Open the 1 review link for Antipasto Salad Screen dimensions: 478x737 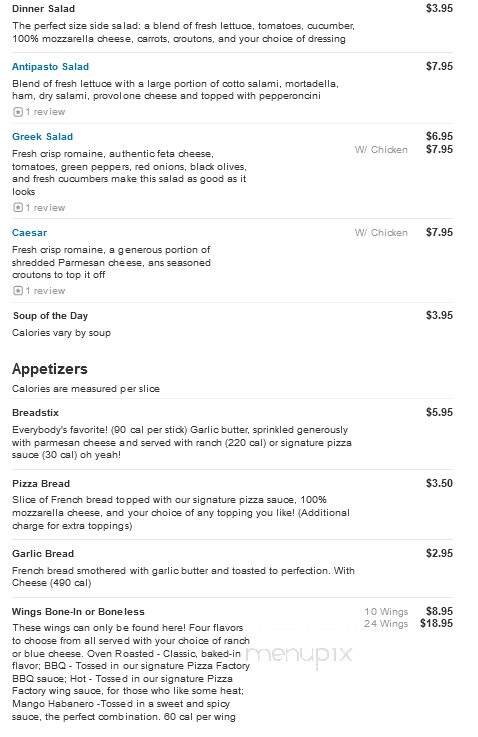45,112
